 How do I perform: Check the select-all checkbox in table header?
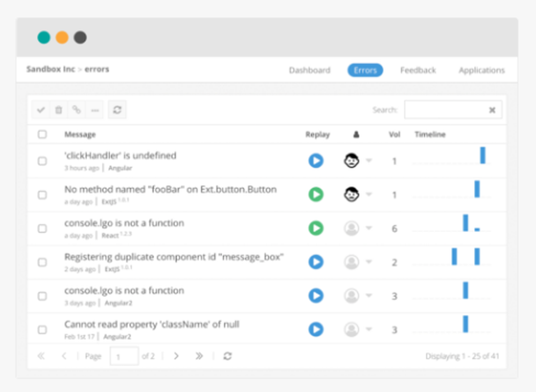[x=42, y=135]
